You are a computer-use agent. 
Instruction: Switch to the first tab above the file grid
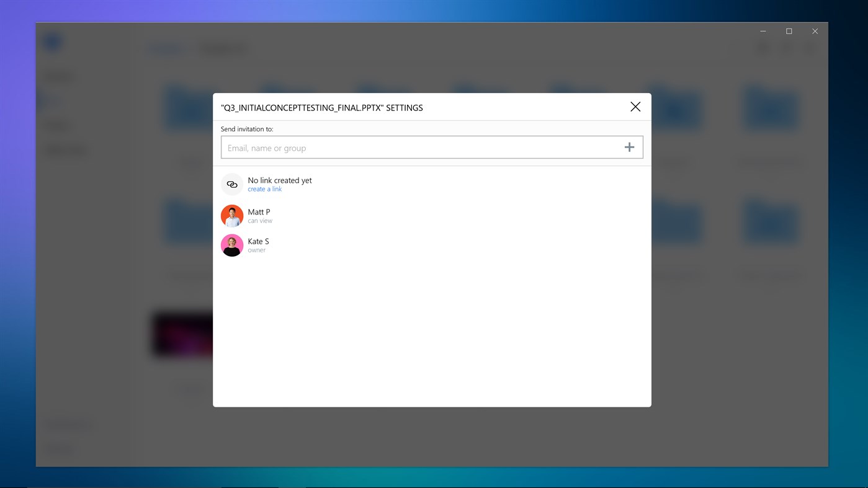(x=166, y=48)
